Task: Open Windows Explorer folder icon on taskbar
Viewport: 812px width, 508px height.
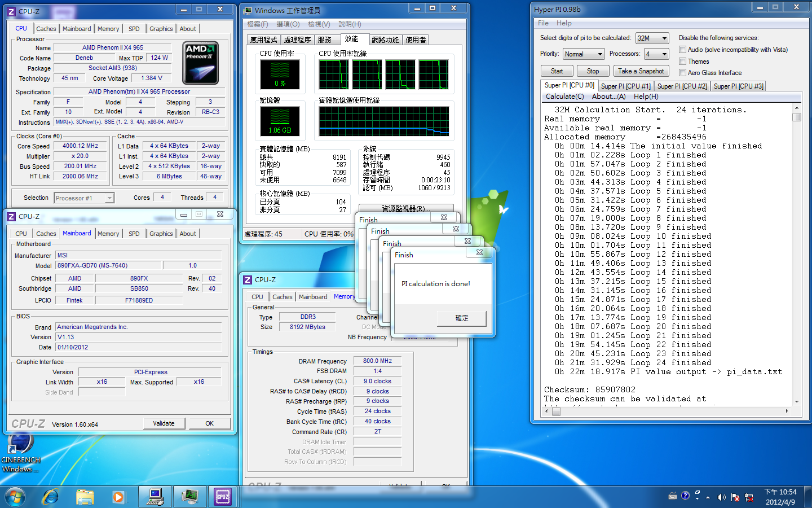Action: coord(85,497)
